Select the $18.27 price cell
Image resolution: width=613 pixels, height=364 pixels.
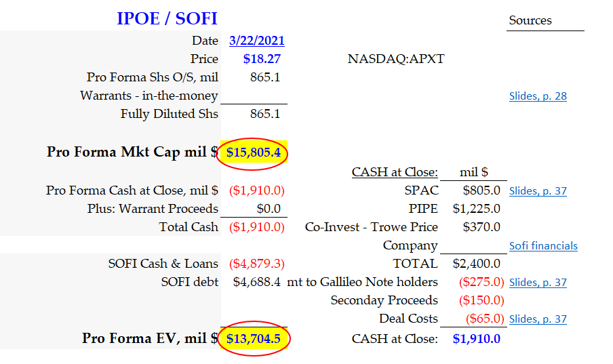(x=262, y=59)
